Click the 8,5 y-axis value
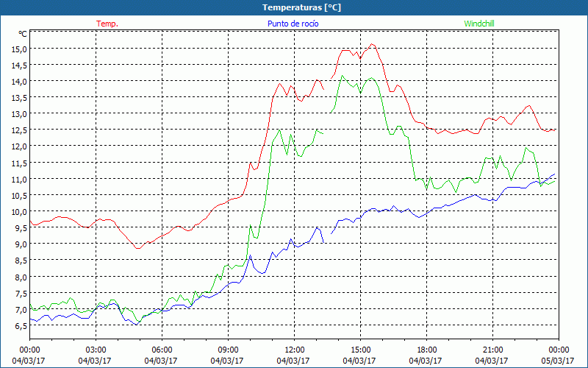588x368 pixels. (21, 261)
